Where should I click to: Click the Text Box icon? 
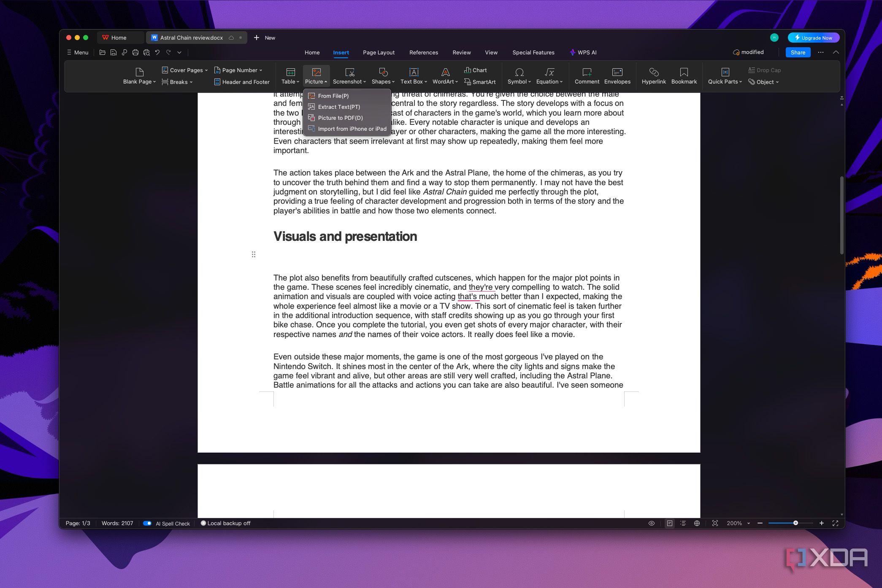pos(414,72)
